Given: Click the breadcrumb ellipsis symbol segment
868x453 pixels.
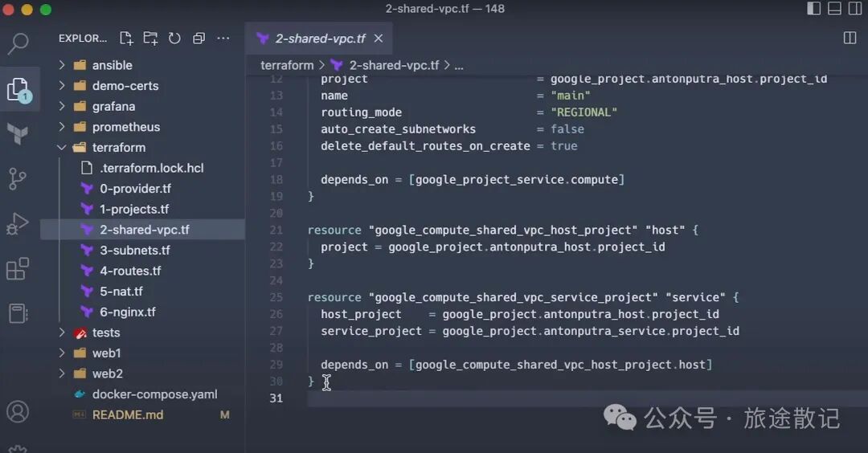Looking at the screenshot, I should 459,67.
